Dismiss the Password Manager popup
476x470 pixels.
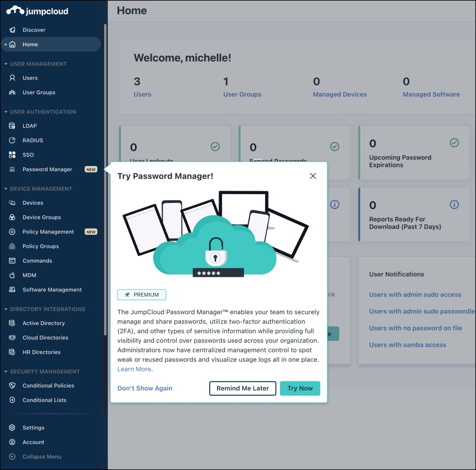313,176
